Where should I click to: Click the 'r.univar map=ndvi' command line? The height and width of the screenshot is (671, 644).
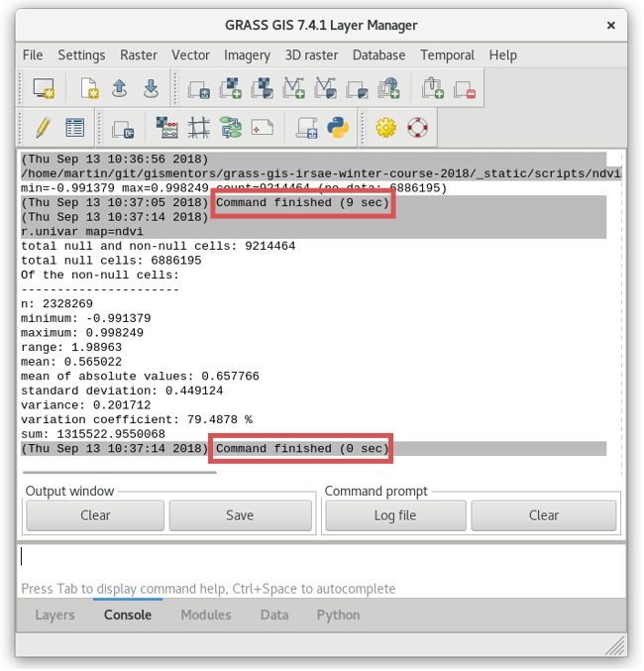point(82,232)
